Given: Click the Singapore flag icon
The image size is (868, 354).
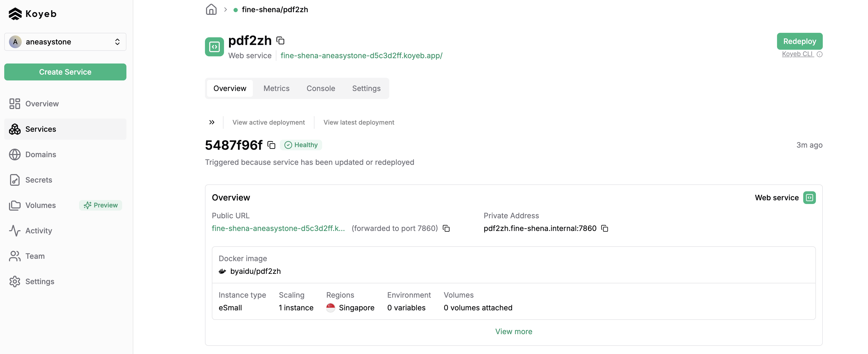Looking at the screenshot, I should 331,307.
